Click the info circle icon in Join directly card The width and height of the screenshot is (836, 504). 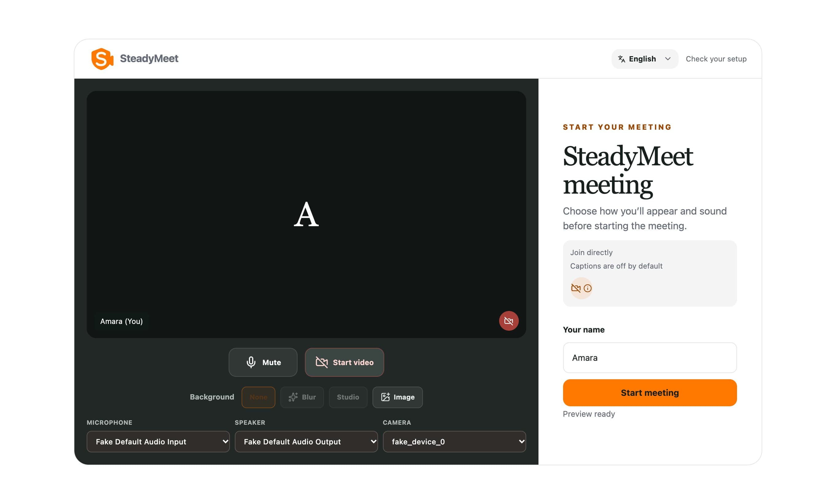point(588,288)
